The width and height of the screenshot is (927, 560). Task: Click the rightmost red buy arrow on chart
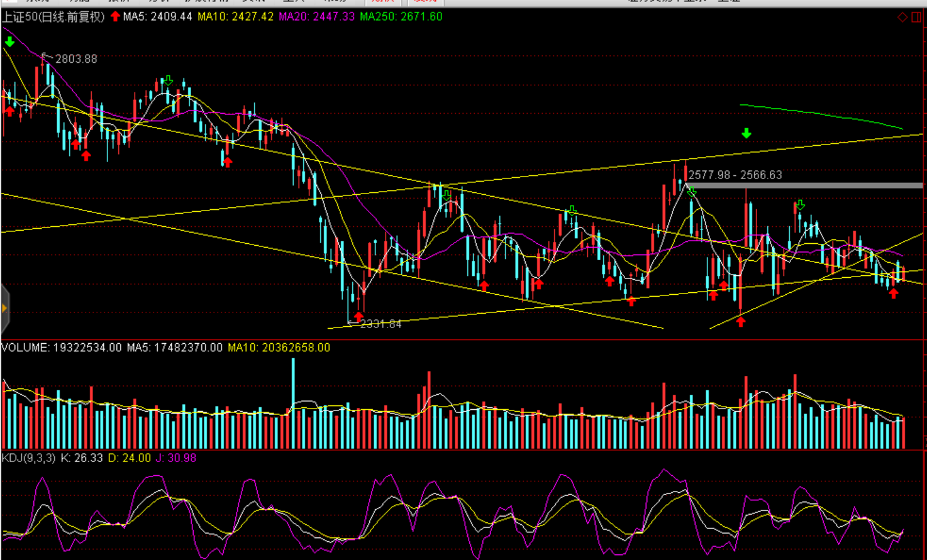(893, 293)
